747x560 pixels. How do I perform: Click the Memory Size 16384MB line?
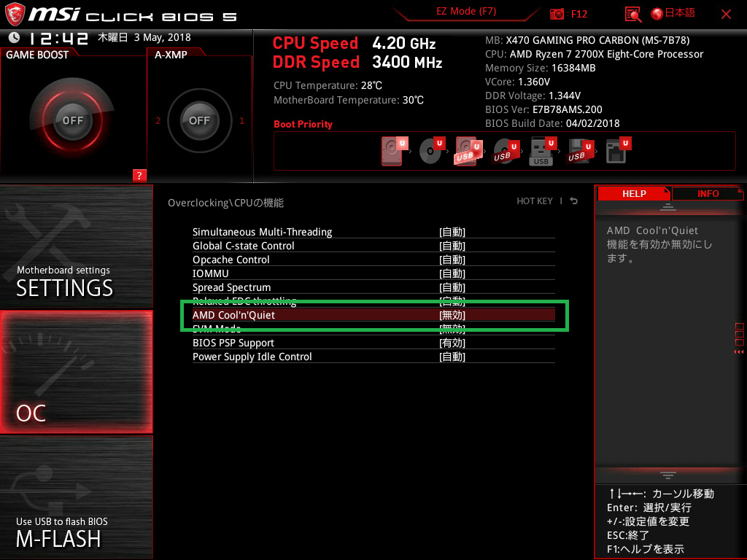(541, 68)
